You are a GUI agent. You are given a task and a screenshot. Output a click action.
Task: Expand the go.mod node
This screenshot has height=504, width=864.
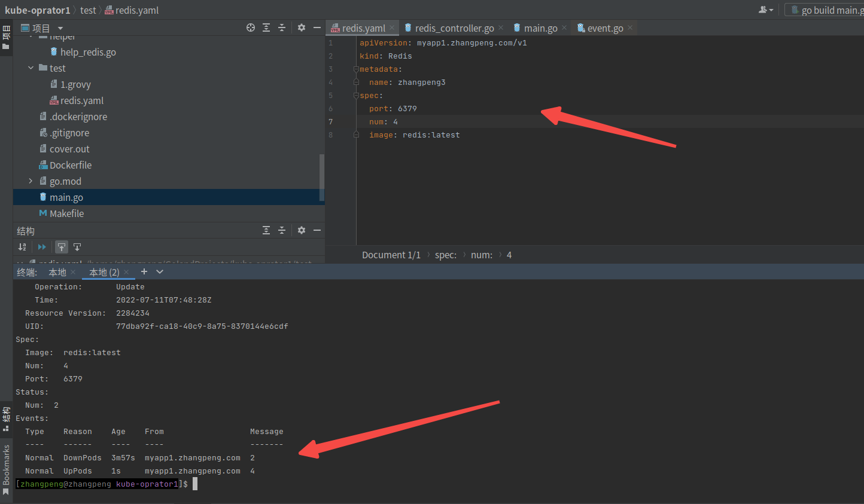click(31, 181)
